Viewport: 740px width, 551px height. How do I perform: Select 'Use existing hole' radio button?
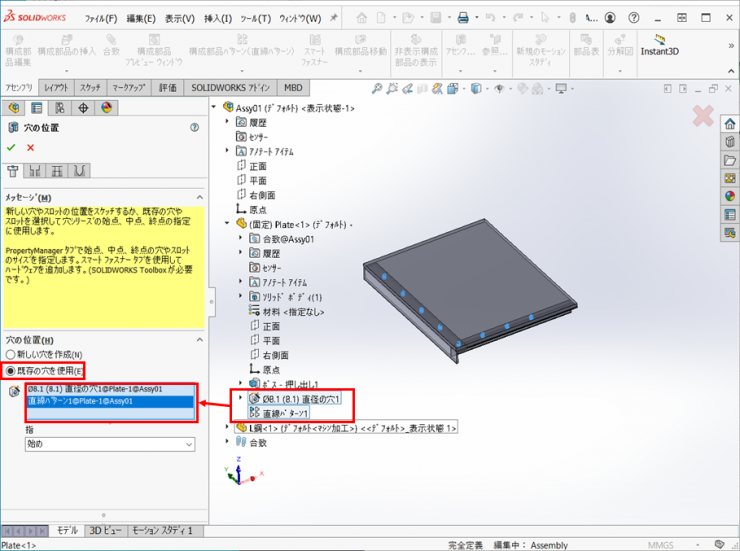11,370
